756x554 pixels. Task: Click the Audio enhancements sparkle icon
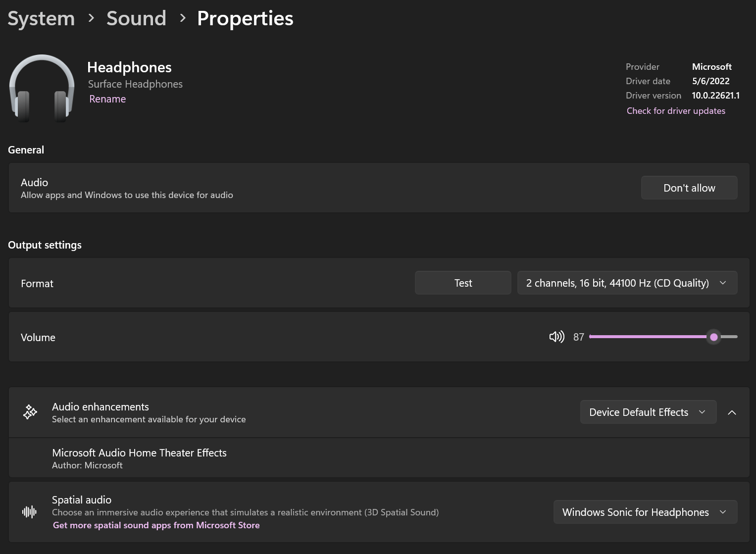30,412
